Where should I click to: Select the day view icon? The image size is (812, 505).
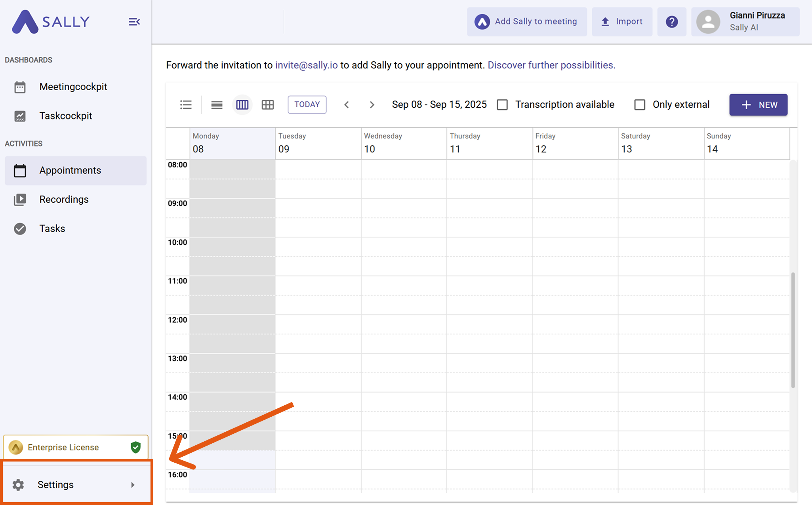217,105
